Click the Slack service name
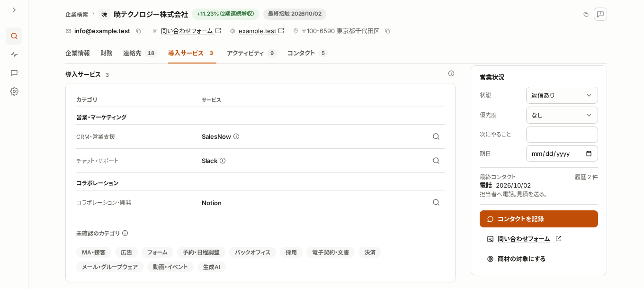 (x=209, y=161)
